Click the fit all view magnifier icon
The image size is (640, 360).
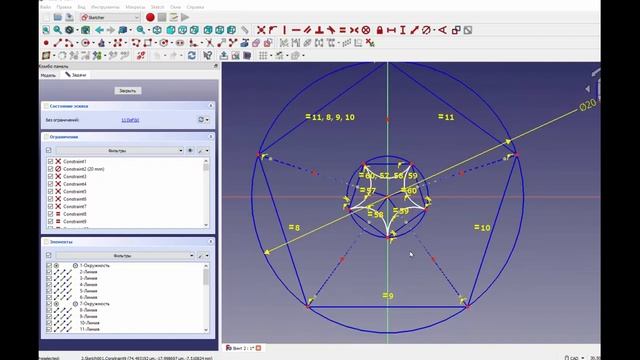coord(46,30)
